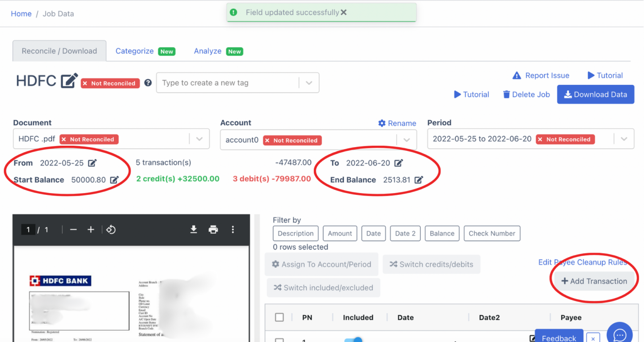The width and height of the screenshot is (644, 342).
Task: Open the PDF viewer more options menu
Action: (233, 229)
